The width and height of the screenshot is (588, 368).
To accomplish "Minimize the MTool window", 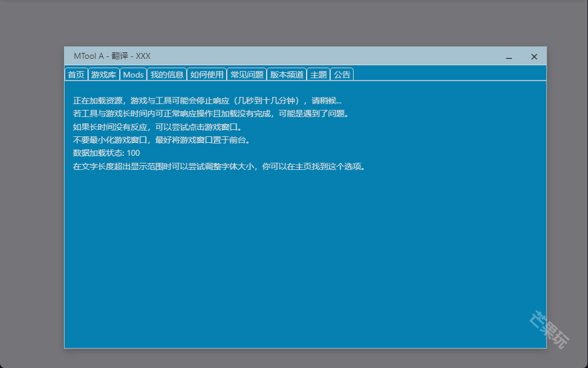I will click(508, 56).
